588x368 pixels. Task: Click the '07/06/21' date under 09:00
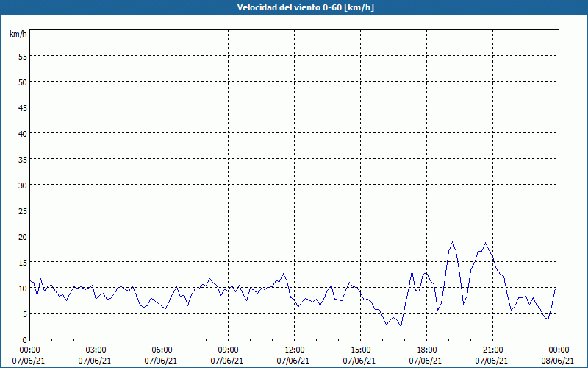point(227,361)
